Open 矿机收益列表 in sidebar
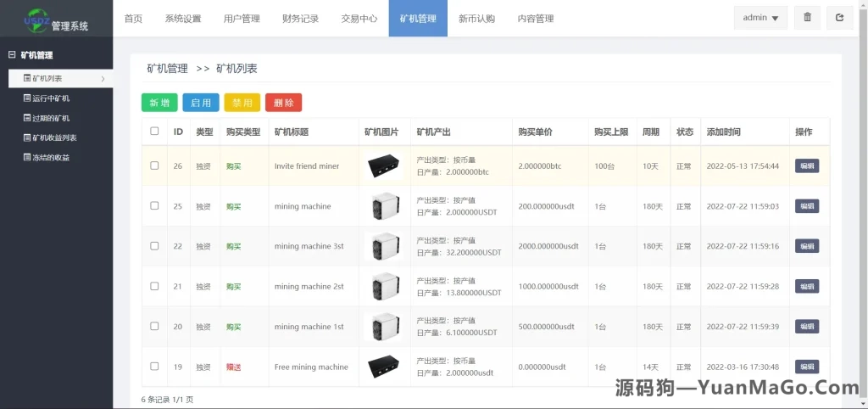This screenshot has height=409, width=868. [x=50, y=138]
